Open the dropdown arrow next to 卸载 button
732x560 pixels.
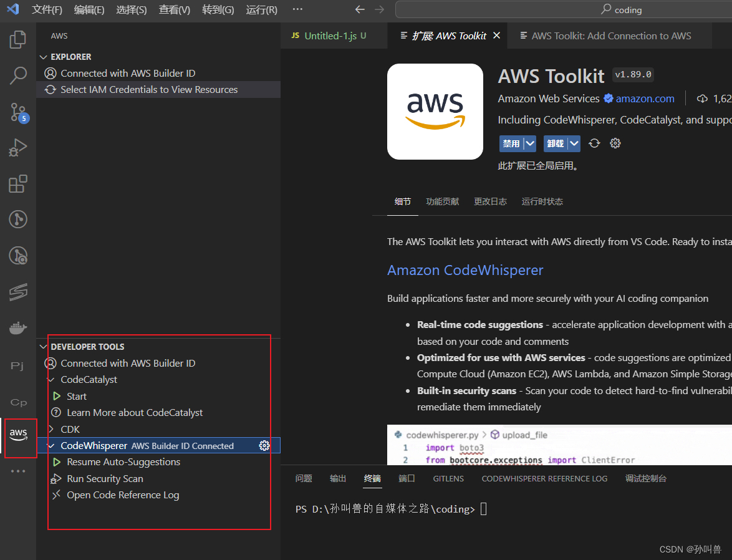pyautogui.click(x=574, y=143)
